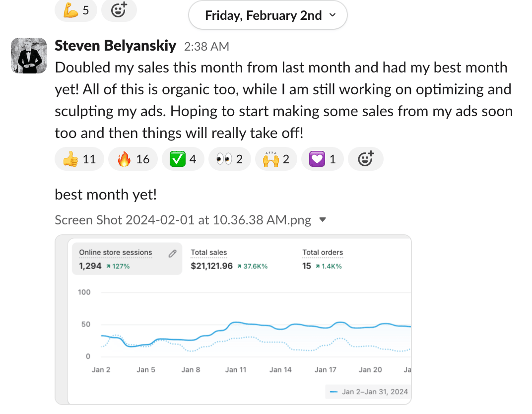532x414 pixels.
Task: Select the Total orders metric
Action: click(323, 259)
